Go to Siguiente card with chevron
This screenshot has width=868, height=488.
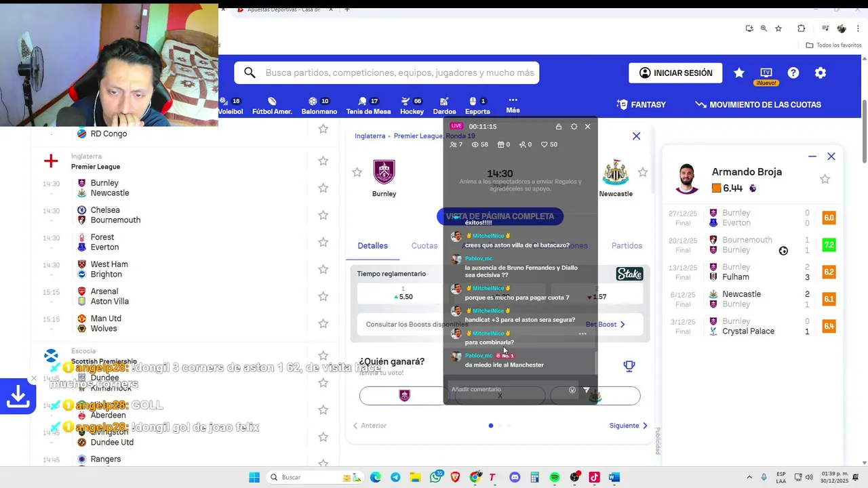[629, 426]
